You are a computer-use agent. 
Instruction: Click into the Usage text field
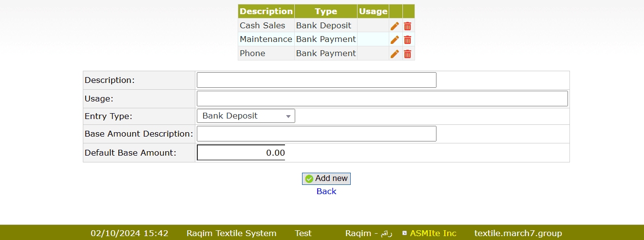click(x=382, y=99)
